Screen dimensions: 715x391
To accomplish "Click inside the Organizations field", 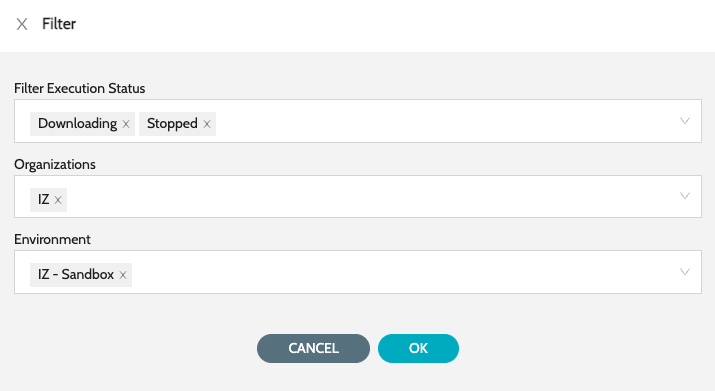I will point(358,197).
